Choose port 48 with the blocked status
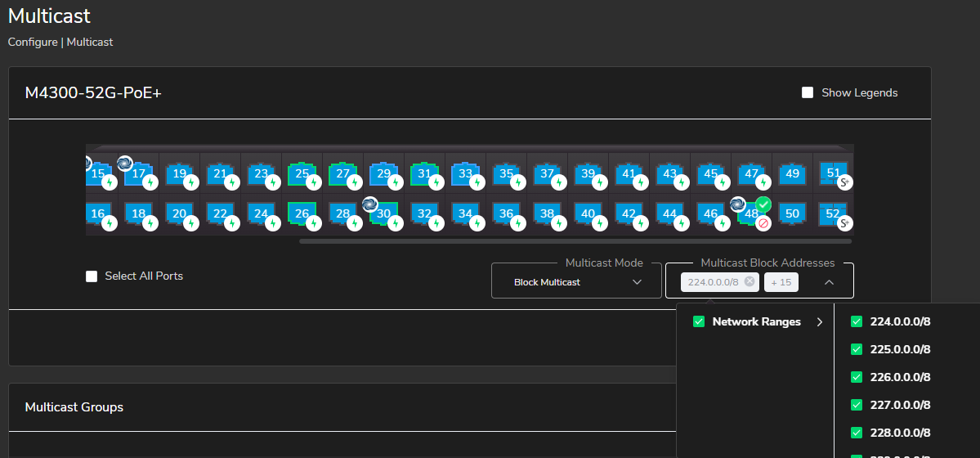The image size is (980, 458). 750,214
